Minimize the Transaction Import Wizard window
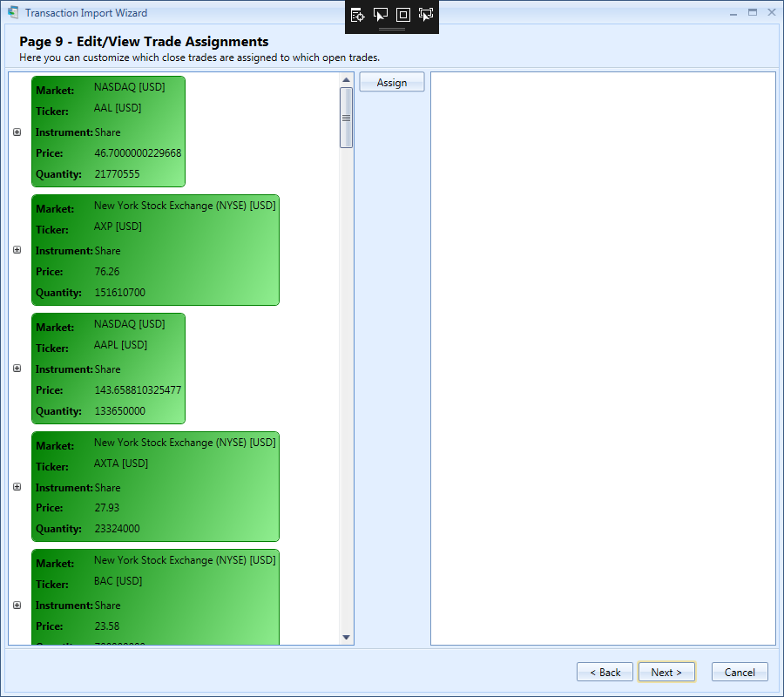784x697 pixels. point(733,13)
